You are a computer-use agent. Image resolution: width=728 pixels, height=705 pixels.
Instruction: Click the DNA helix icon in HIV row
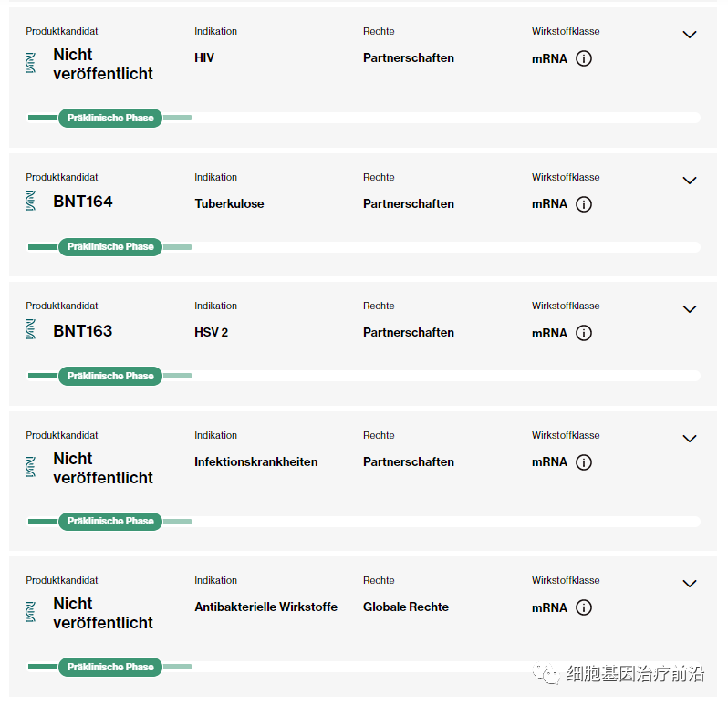[31, 63]
